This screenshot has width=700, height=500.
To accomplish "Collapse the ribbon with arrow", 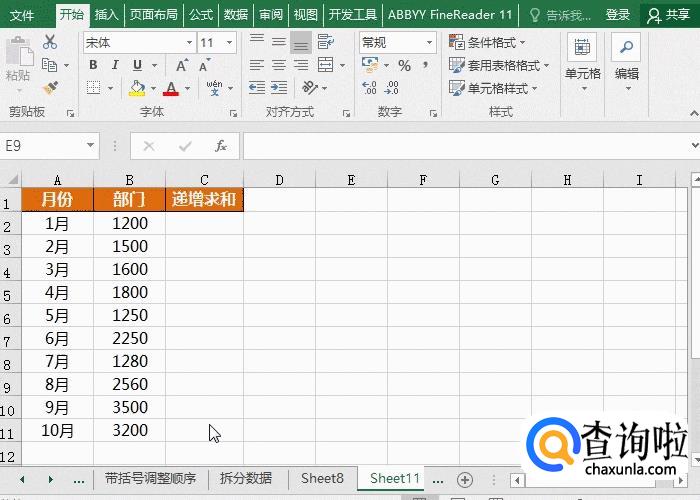I will [x=694, y=113].
